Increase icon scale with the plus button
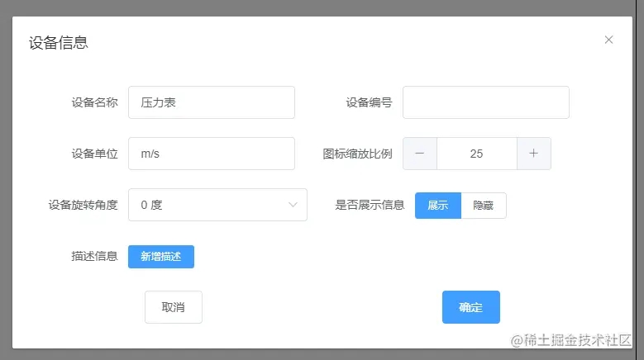Viewport: 644px width, 360px height. [x=533, y=154]
